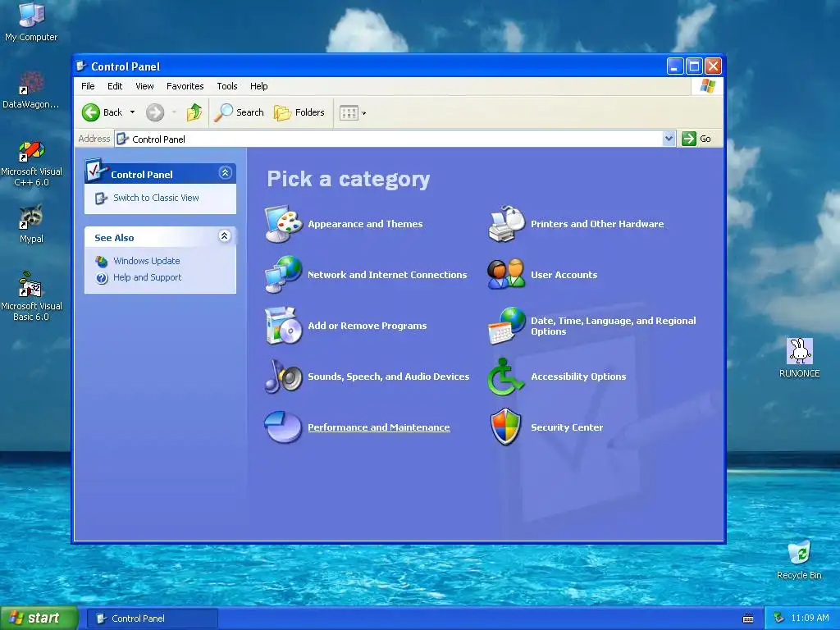Viewport: 840px width, 630px height.
Task: Open the Views dropdown arrow
Action: tap(363, 113)
